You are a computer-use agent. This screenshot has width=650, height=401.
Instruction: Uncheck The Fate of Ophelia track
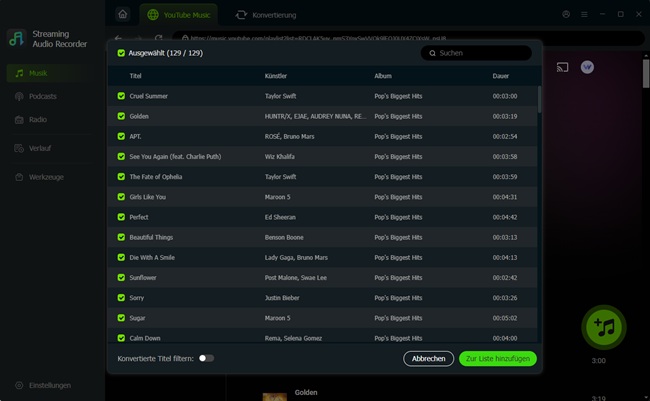(121, 177)
